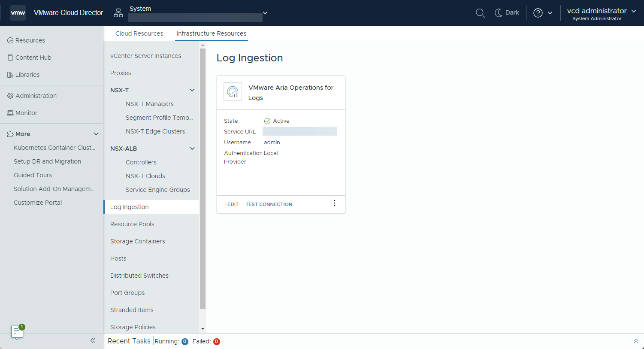Open Proxies in the navigation
Viewport: 644px width, 349px height.
pyautogui.click(x=121, y=73)
